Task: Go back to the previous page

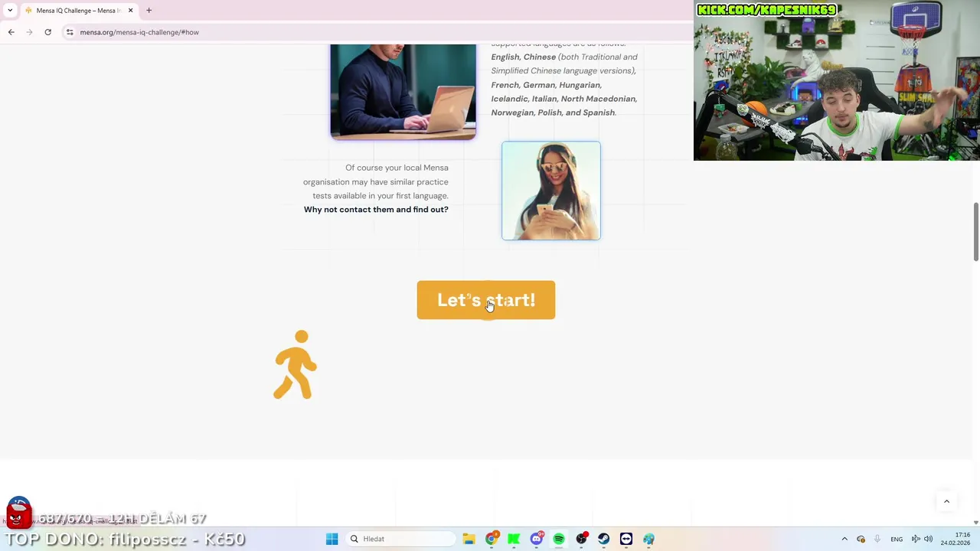Action: click(11, 32)
